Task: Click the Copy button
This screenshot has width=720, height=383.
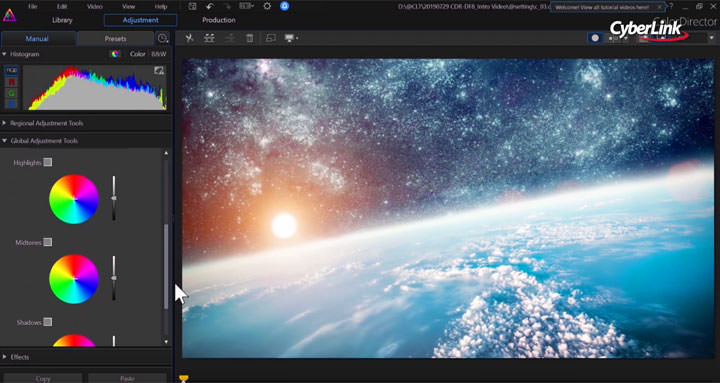Action: point(43,378)
